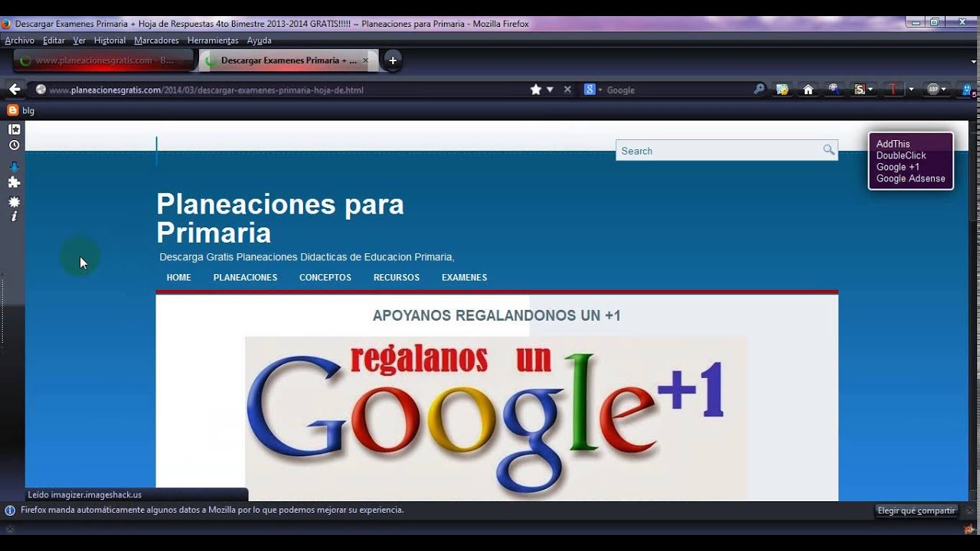980x551 pixels.
Task: Open the Bookmarks sidebar icon
Action: (13, 129)
